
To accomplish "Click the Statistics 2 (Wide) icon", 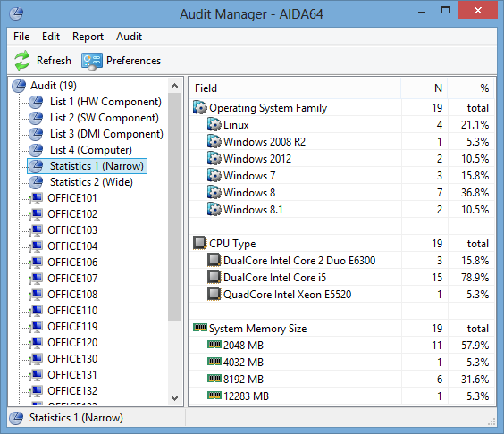I will (x=36, y=182).
